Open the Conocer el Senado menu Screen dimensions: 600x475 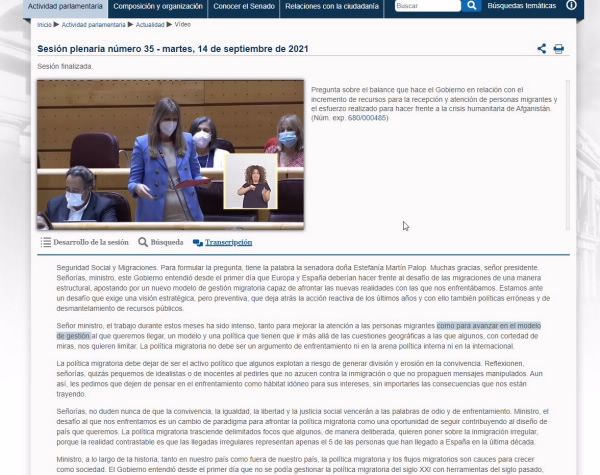coord(244,7)
